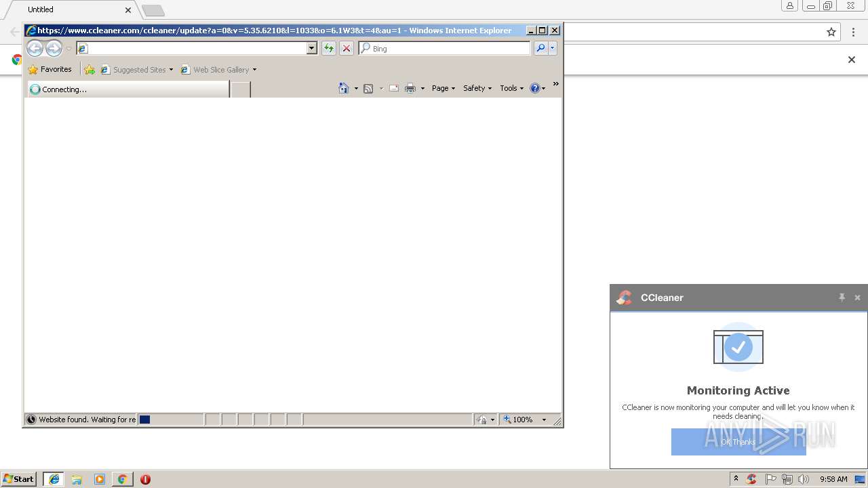Click the Monitoring Active checkmark graphic

pos(738,348)
